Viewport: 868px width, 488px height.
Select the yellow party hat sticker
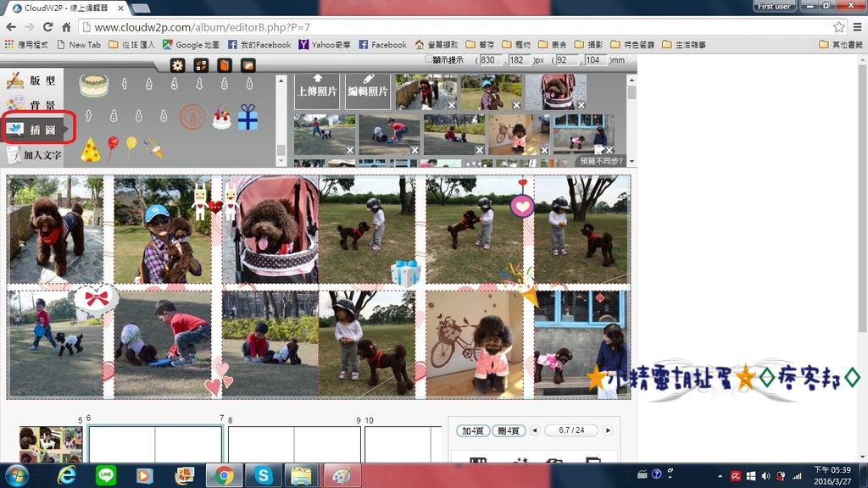[x=90, y=150]
